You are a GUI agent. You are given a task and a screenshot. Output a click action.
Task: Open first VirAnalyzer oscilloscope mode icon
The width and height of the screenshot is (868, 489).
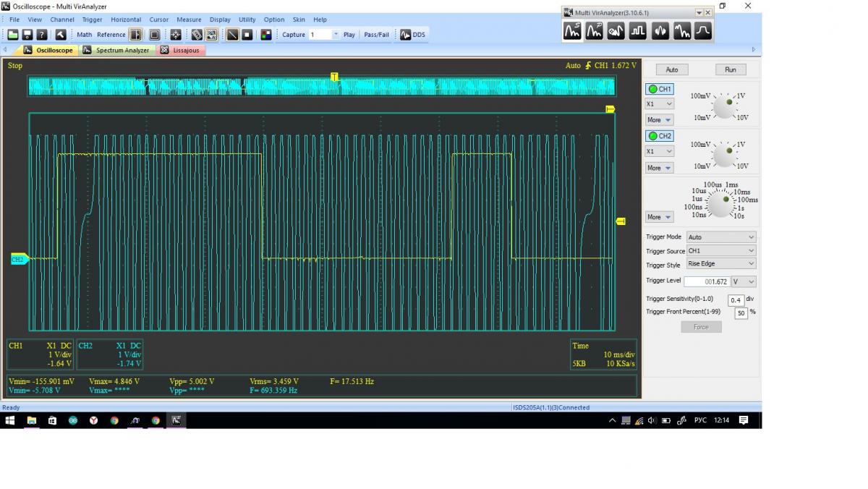click(x=573, y=30)
